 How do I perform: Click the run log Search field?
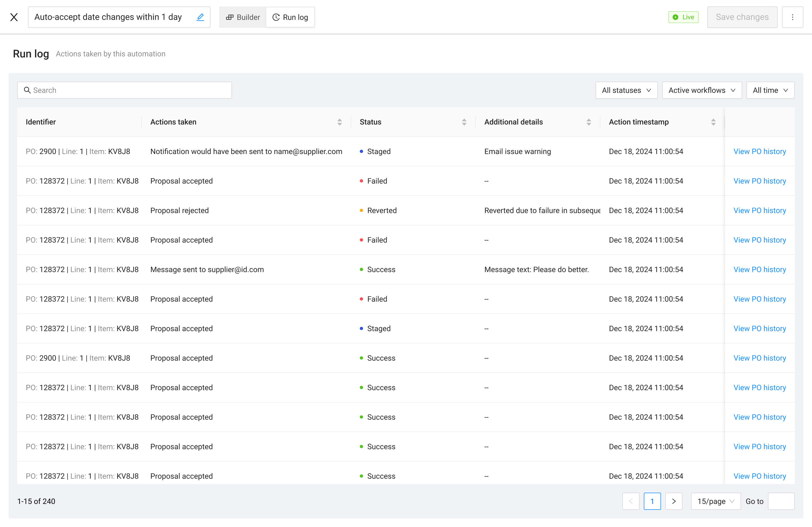(125, 90)
